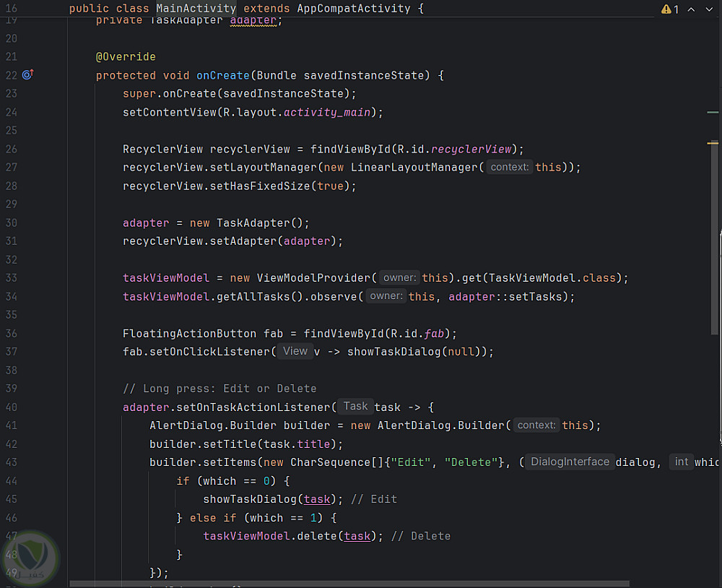722x588 pixels.
Task: Click setLayoutManager on line 27
Action: [x=264, y=168]
